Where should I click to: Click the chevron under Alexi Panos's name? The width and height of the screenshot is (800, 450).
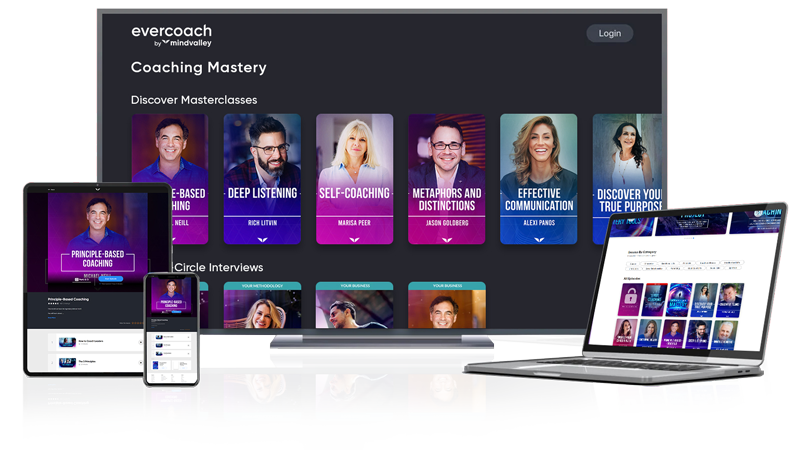(539, 239)
